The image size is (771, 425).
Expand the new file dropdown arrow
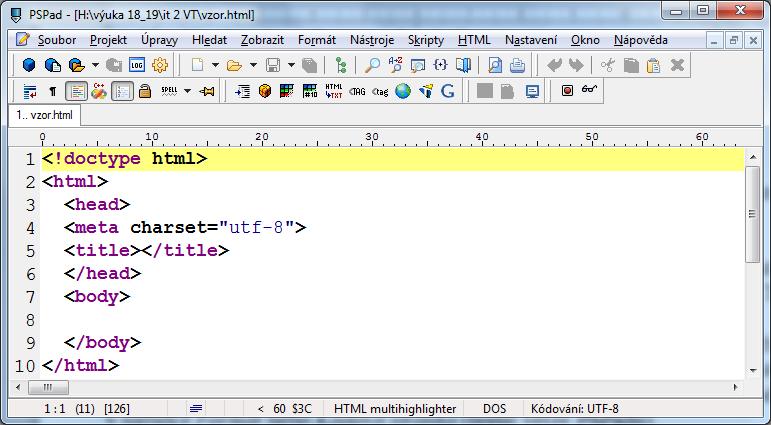pyautogui.click(x=215, y=65)
